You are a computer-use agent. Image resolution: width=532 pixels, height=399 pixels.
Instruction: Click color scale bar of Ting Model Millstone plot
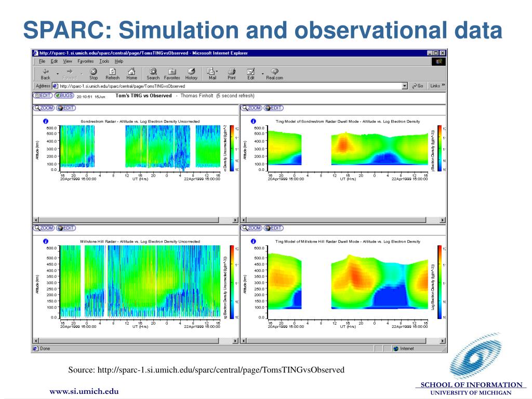(440, 282)
